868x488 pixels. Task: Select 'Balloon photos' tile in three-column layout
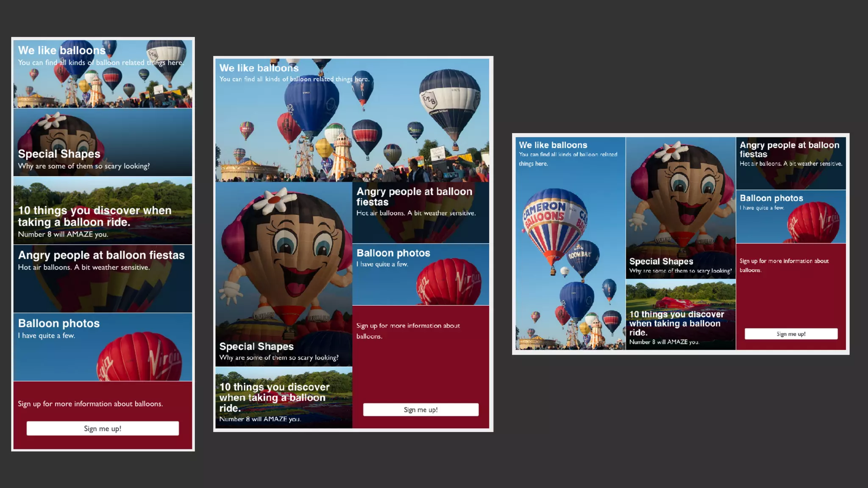click(x=771, y=198)
